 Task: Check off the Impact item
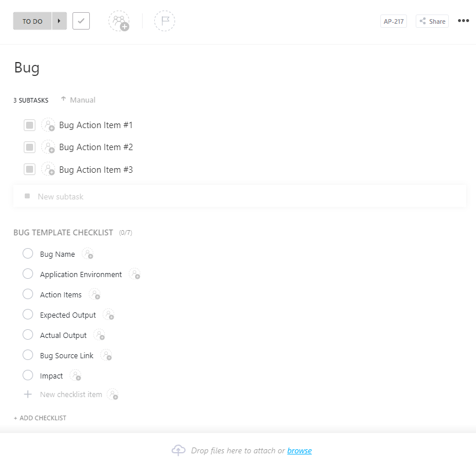[x=28, y=375]
